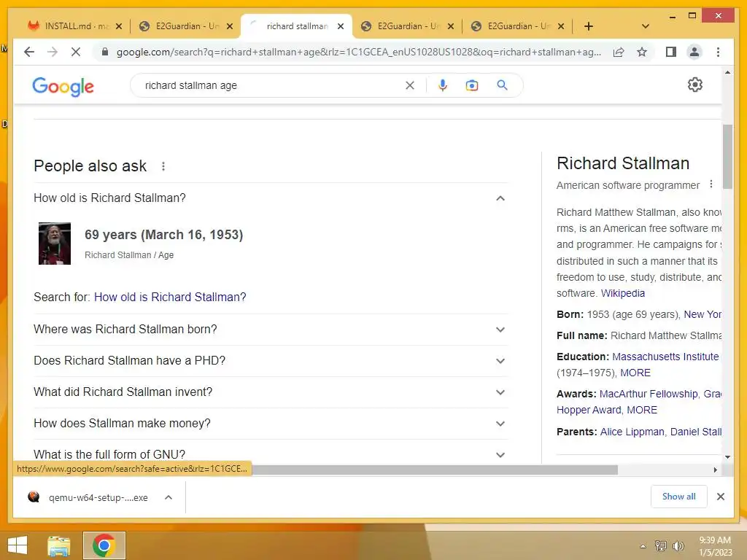Open File Explorer from taskbar

coord(59,545)
